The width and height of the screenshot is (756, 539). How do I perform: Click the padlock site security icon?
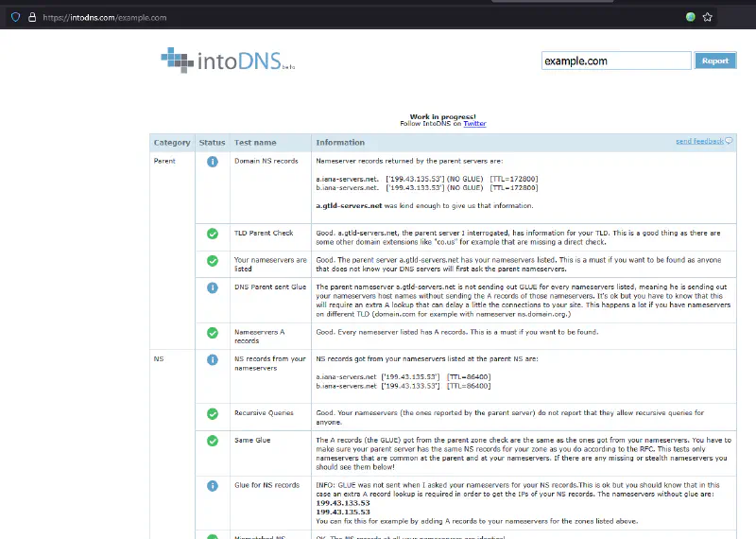(x=32, y=17)
